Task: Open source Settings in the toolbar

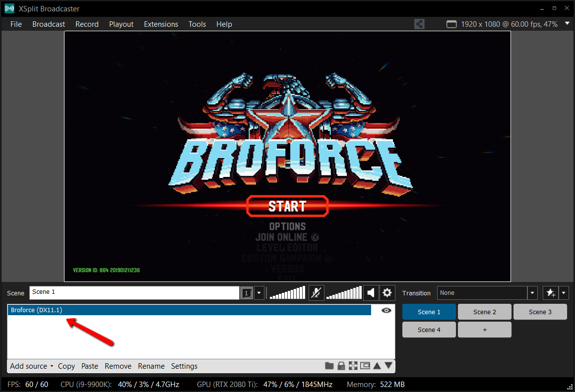Action: click(184, 366)
